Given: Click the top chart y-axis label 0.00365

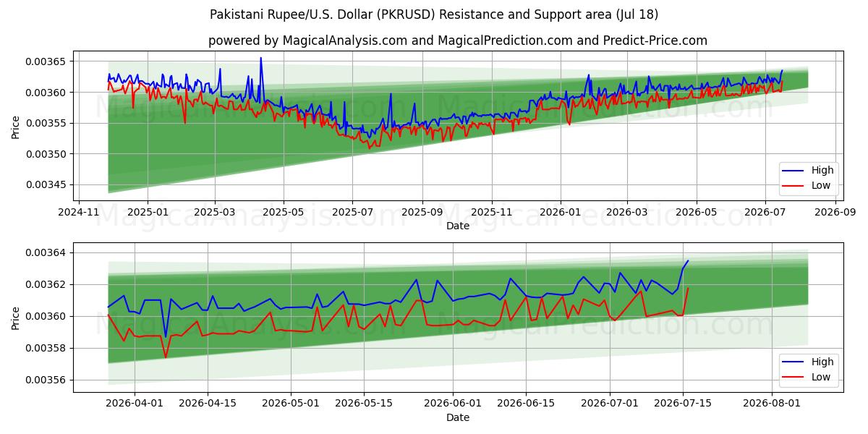Looking at the screenshot, I should 47,61.
